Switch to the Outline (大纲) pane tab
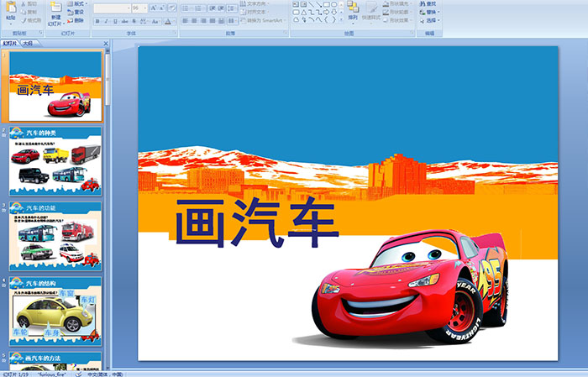 28,43
